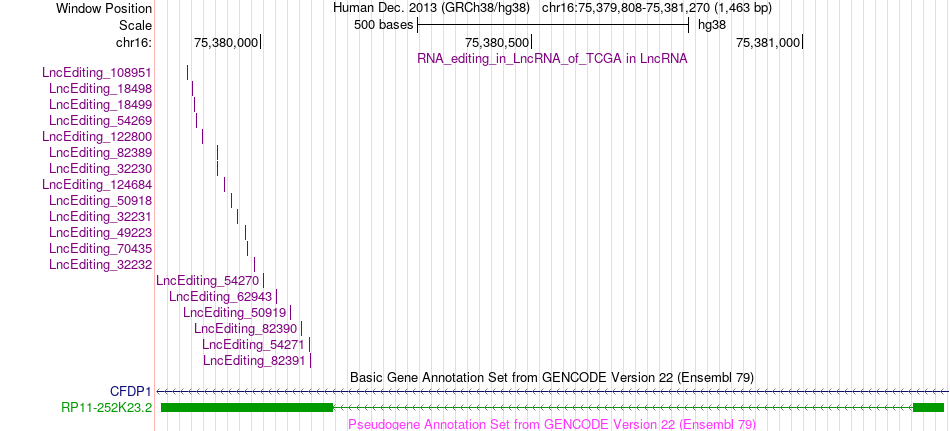Select the LncEditing_49223 label
This screenshot has width=950, height=431.
(x=101, y=233)
